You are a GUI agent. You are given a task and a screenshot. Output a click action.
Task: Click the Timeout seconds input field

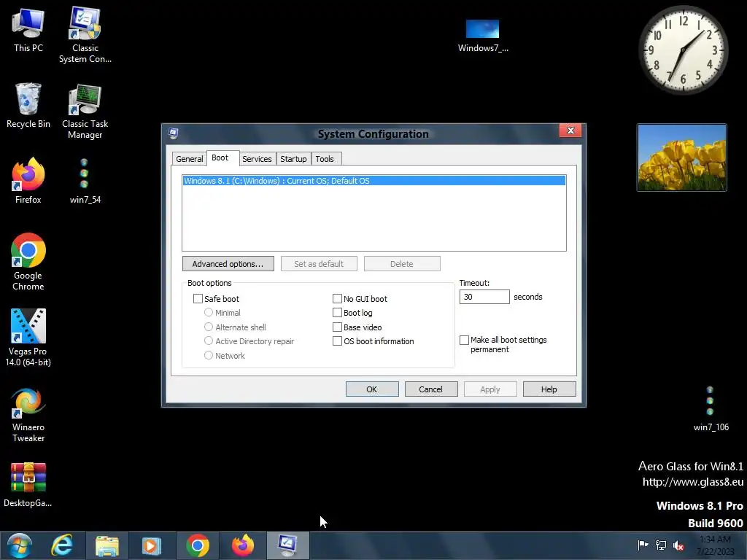[x=484, y=297]
